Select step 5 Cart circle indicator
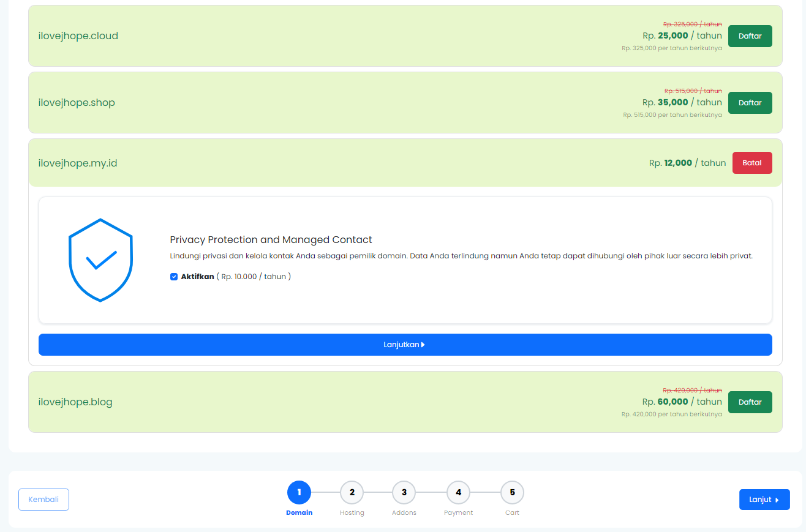Screen dimensions: 806x532 pyautogui.click(x=512, y=492)
